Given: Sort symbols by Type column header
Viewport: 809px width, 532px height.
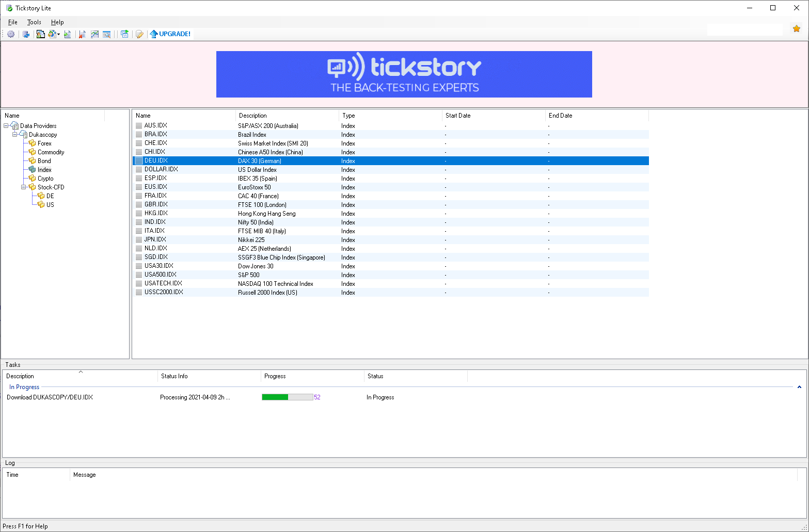Looking at the screenshot, I should pyautogui.click(x=390, y=116).
